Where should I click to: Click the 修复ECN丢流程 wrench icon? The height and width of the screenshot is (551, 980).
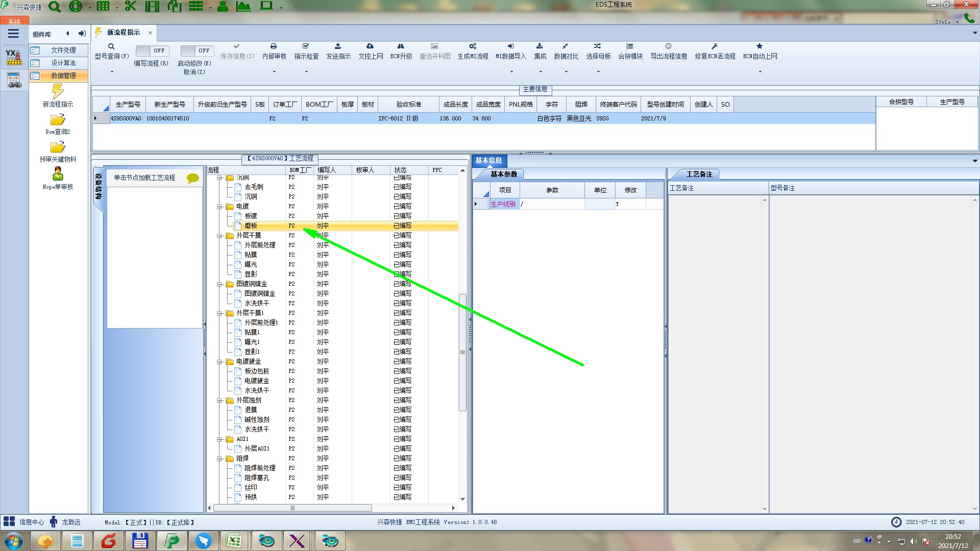715,46
